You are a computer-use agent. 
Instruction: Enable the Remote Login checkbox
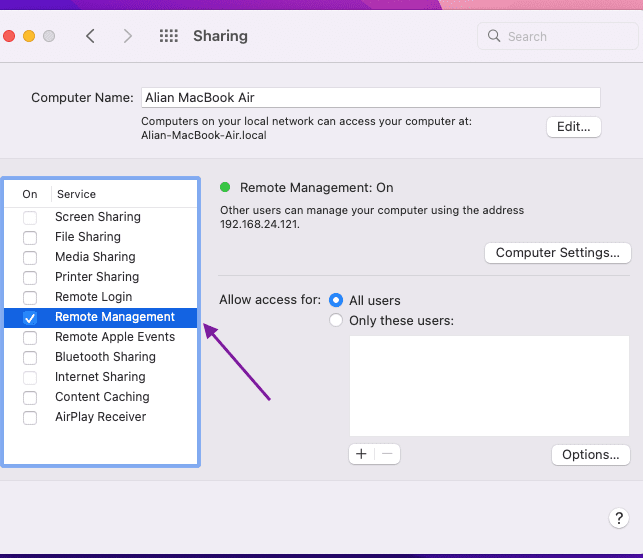(x=30, y=297)
